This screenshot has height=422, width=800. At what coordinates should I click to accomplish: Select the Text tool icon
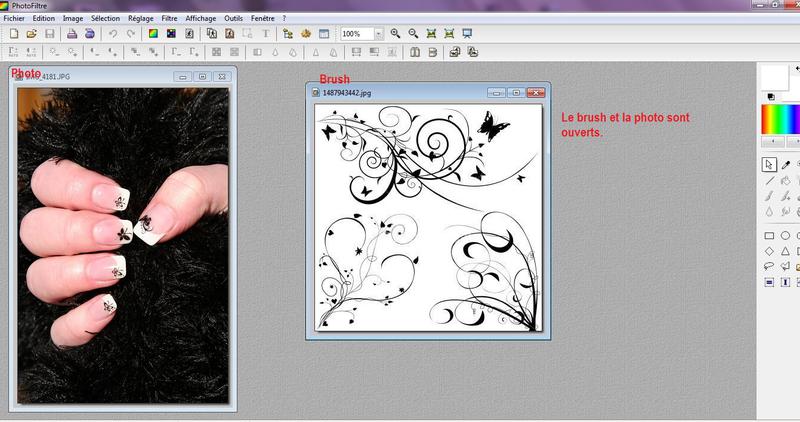(264, 33)
